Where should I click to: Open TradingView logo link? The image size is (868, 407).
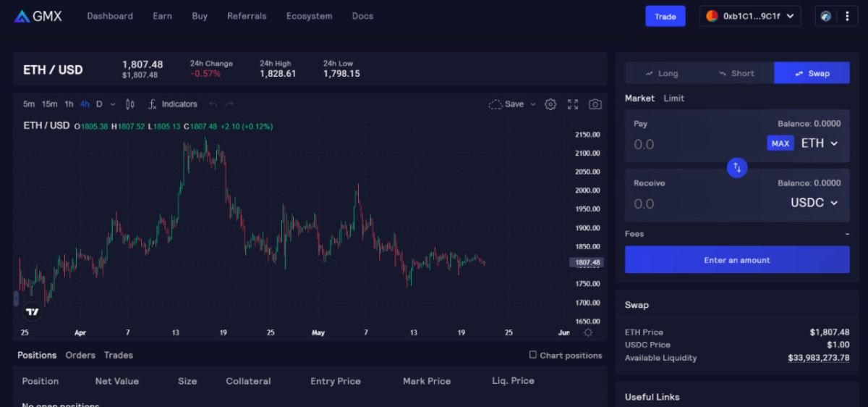[33, 312]
